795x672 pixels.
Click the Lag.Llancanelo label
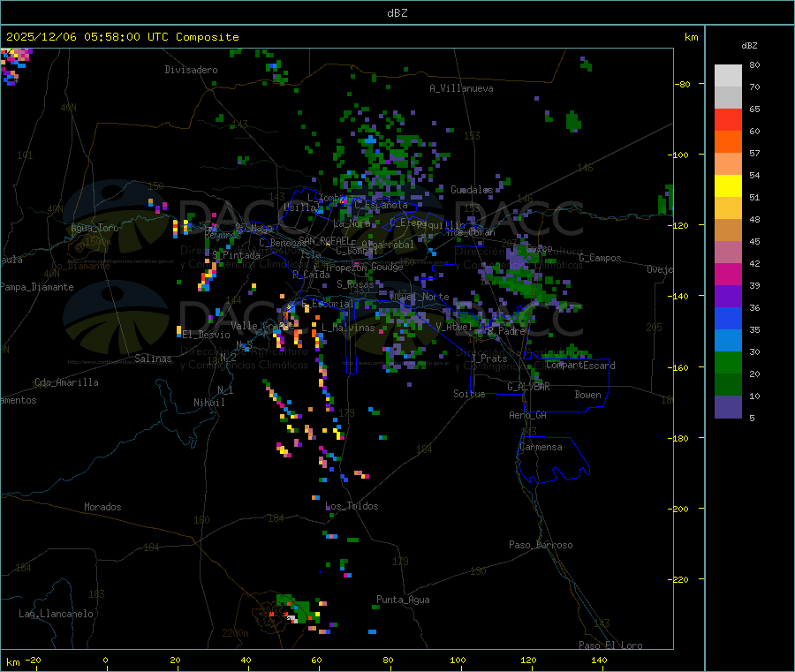(x=56, y=615)
